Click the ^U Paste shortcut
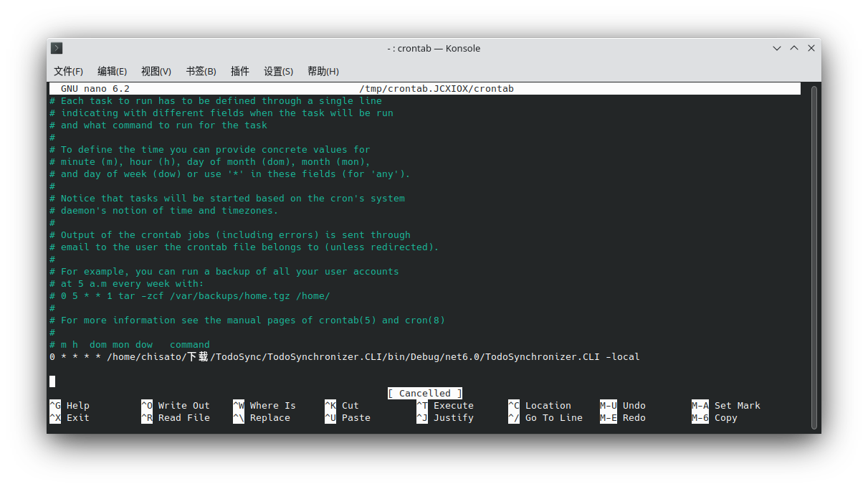Viewport: 868px width, 489px height. point(348,418)
